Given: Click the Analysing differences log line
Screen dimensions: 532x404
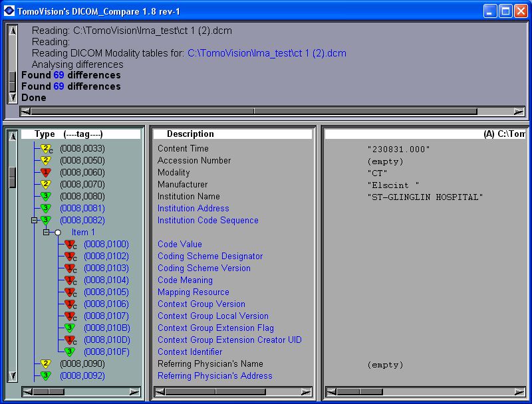Looking at the screenshot, I should coord(77,64).
